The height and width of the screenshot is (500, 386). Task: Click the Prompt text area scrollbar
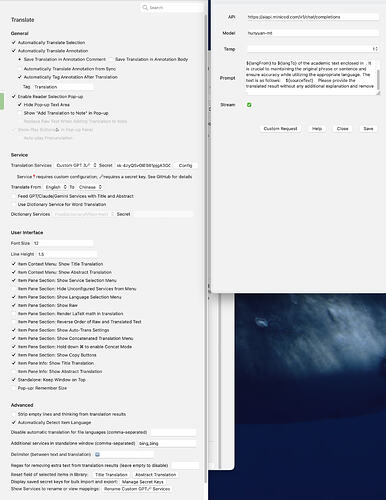tap(378, 80)
